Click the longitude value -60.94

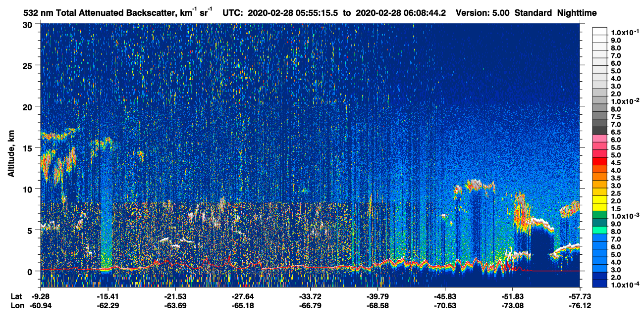click(41, 305)
